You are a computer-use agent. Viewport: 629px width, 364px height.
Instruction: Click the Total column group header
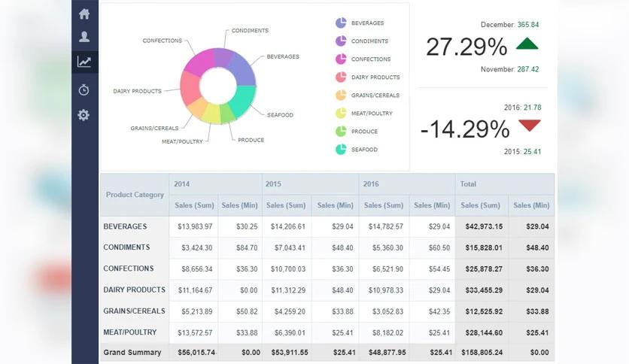505,184
